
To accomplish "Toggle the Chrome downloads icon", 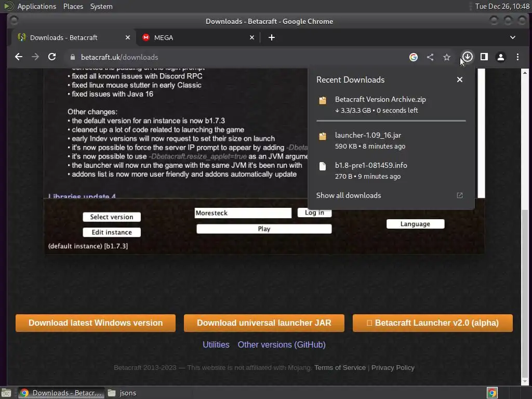I will click(x=468, y=57).
